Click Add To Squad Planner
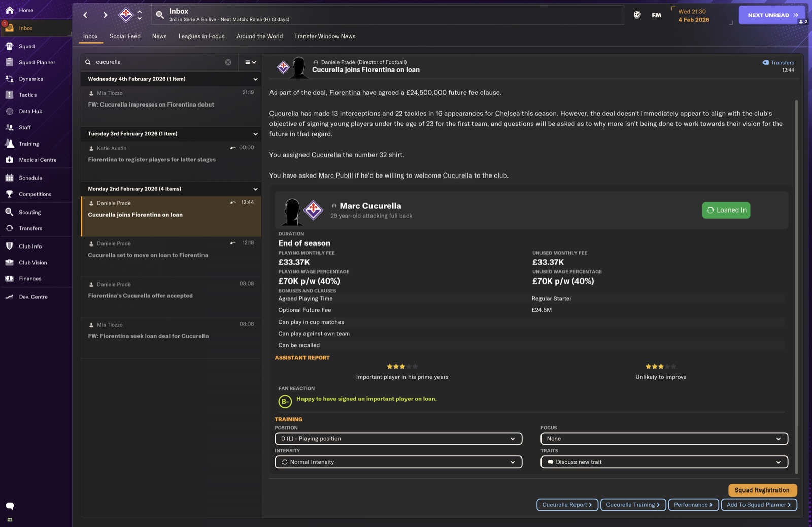 tap(759, 505)
